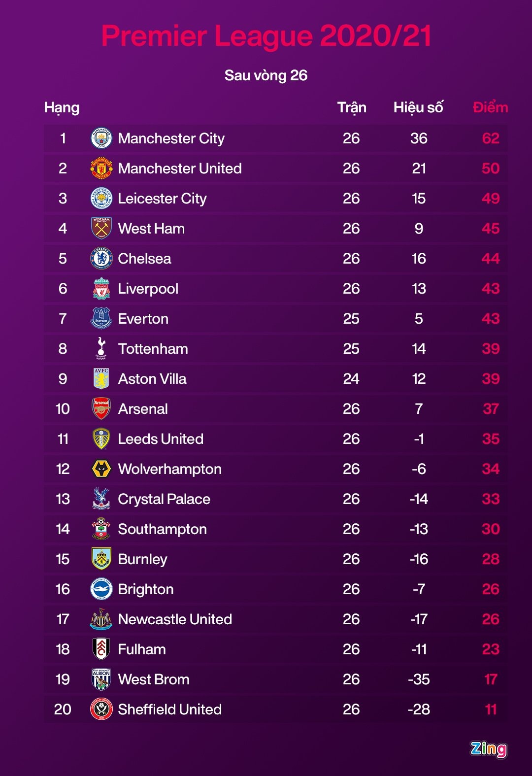The height and width of the screenshot is (776, 532).
Task: Select the Newcastle United team name
Action: tap(175, 619)
